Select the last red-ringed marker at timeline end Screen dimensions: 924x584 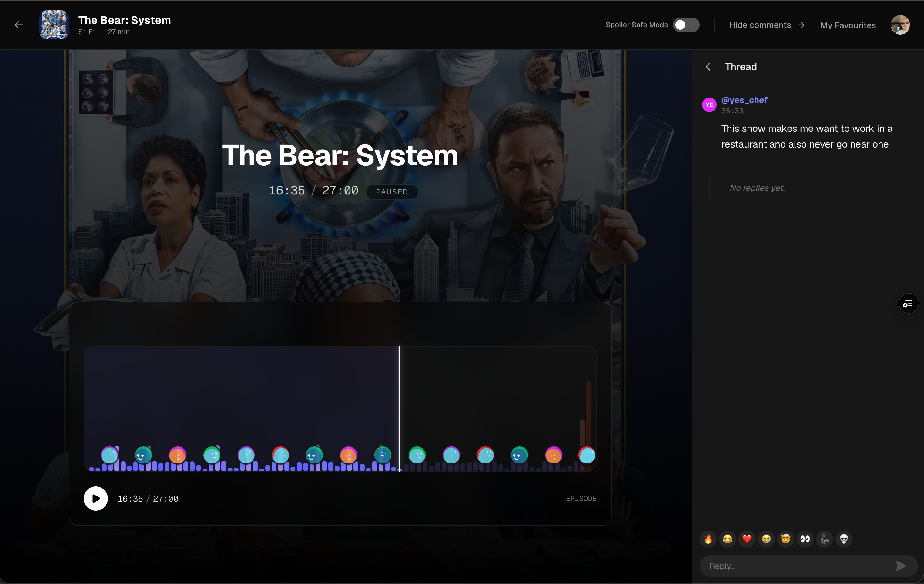tap(587, 456)
